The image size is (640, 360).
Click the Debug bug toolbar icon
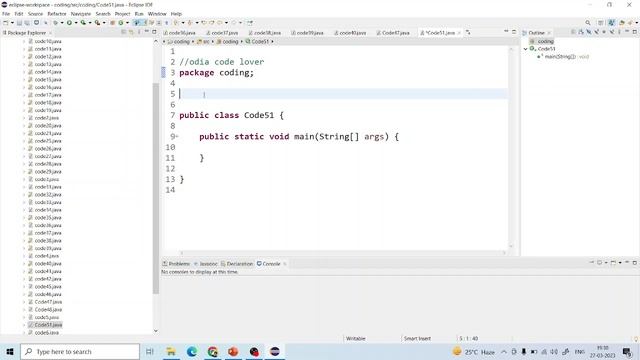pos(56,23)
